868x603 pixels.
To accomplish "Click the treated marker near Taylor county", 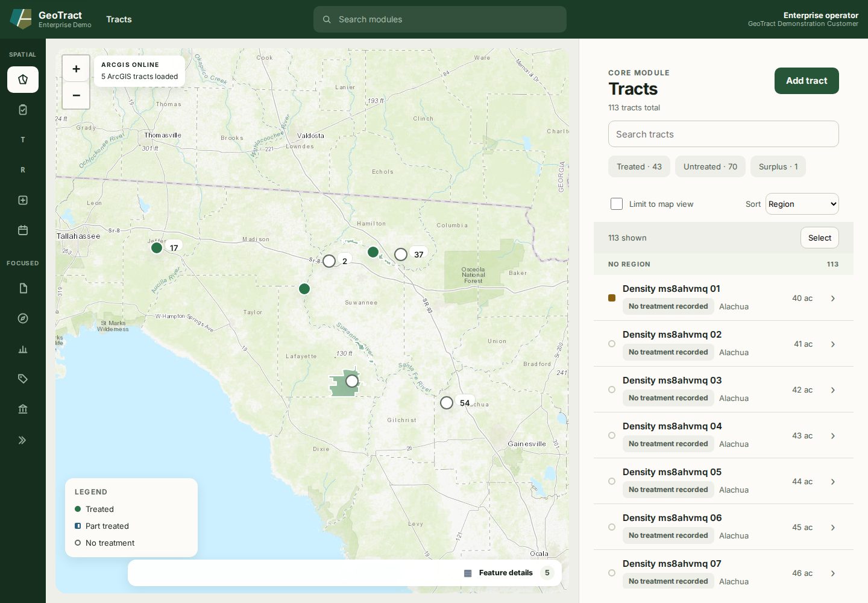I will tap(304, 289).
